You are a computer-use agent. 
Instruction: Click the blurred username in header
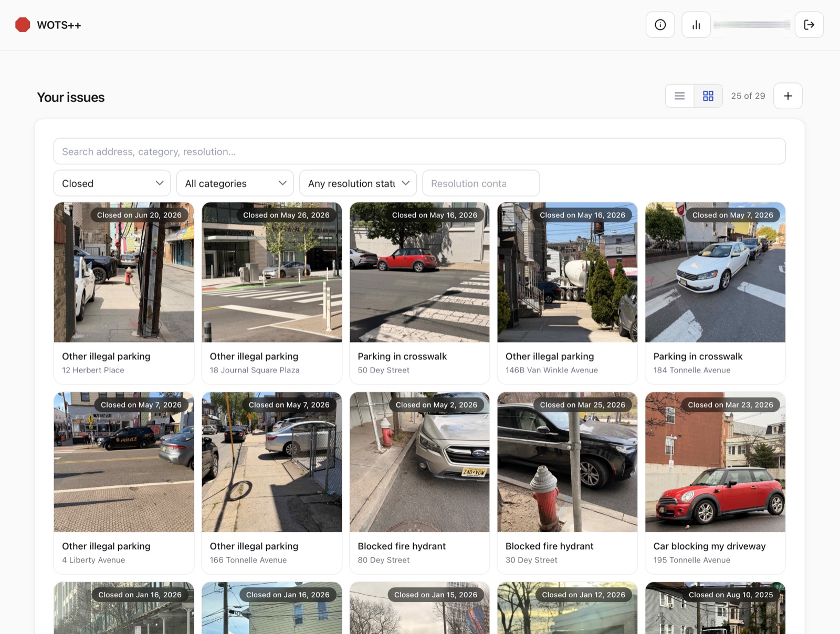pos(752,25)
